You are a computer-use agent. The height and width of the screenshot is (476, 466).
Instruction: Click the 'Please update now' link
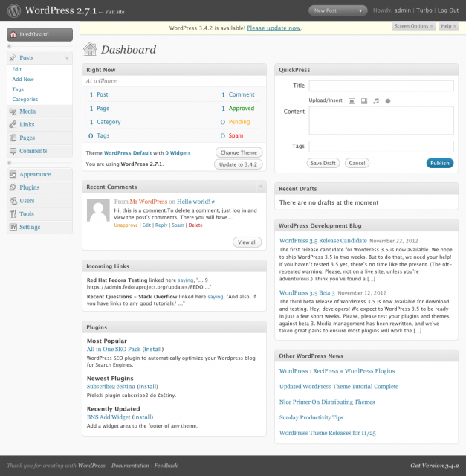(274, 28)
